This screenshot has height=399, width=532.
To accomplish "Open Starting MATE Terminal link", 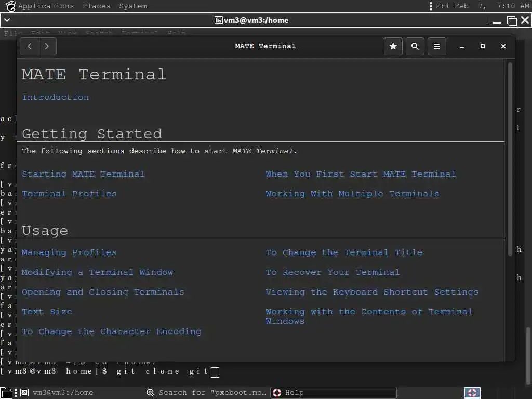I will pos(83,174).
